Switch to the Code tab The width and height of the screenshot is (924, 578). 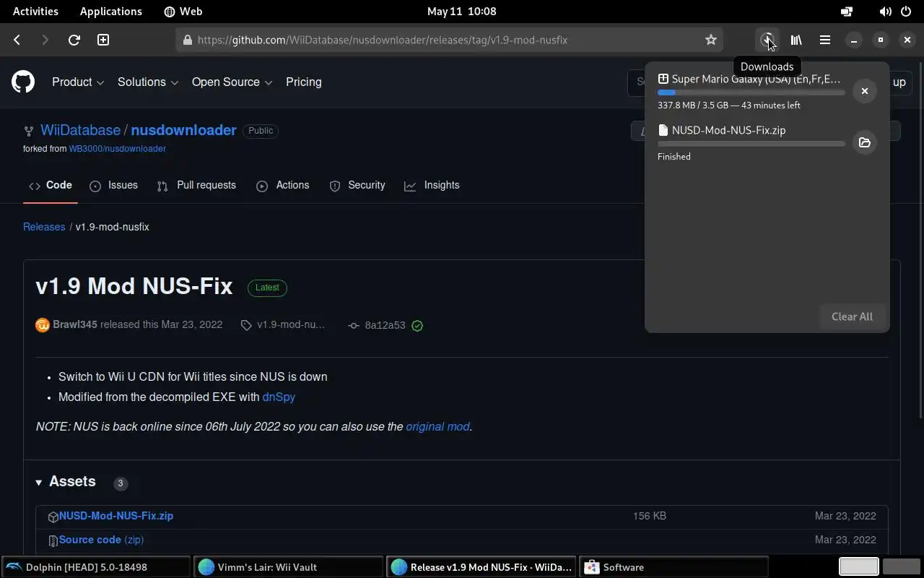click(51, 185)
